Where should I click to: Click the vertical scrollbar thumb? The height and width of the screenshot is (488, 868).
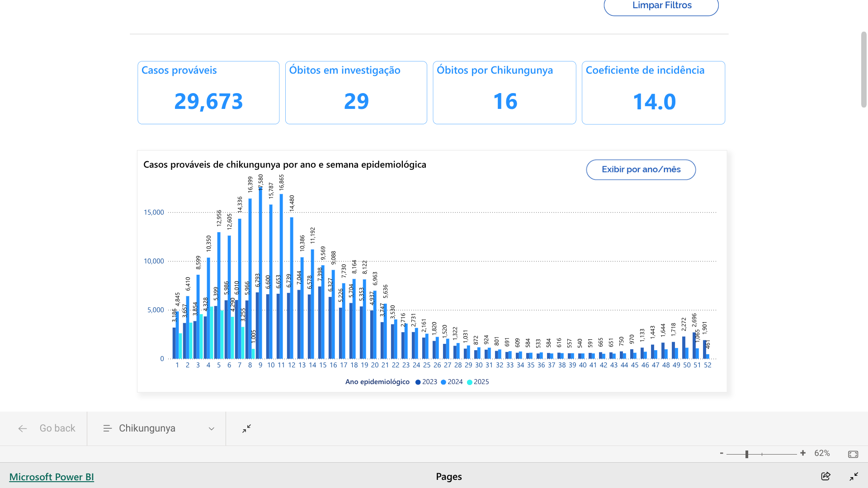click(863, 70)
